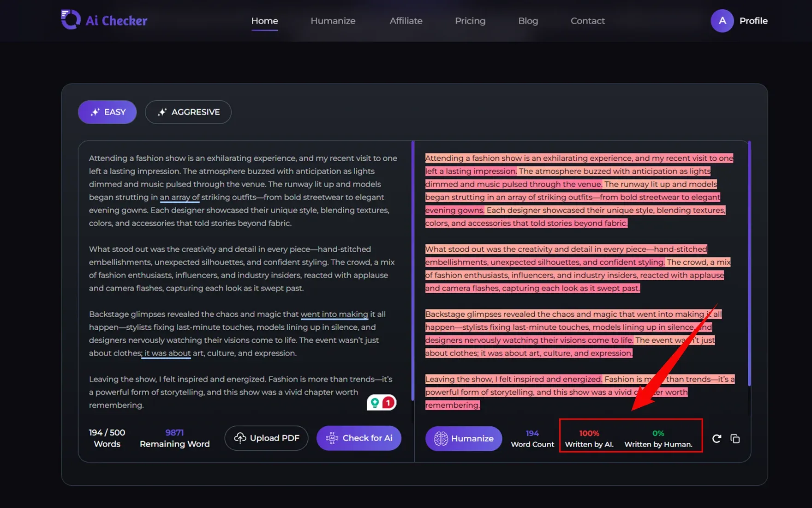
Task: Open the Affiliate nav link
Action: [406, 21]
